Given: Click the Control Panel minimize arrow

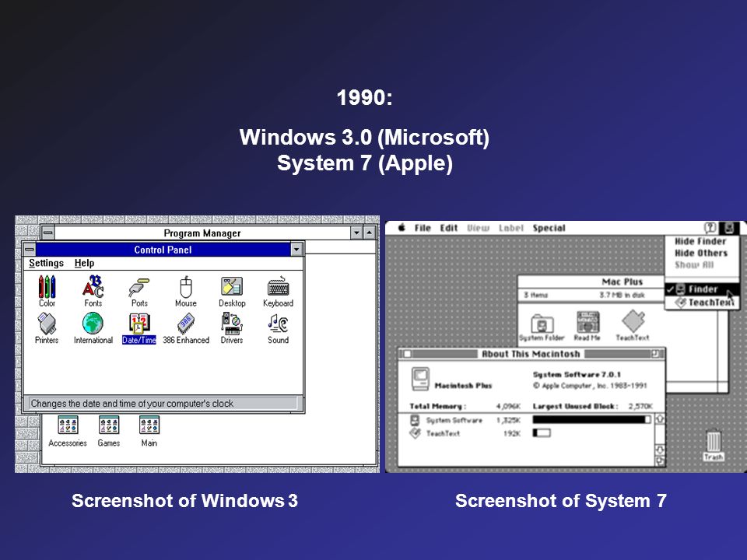Looking at the screenshot, I should tap(296, 249).
